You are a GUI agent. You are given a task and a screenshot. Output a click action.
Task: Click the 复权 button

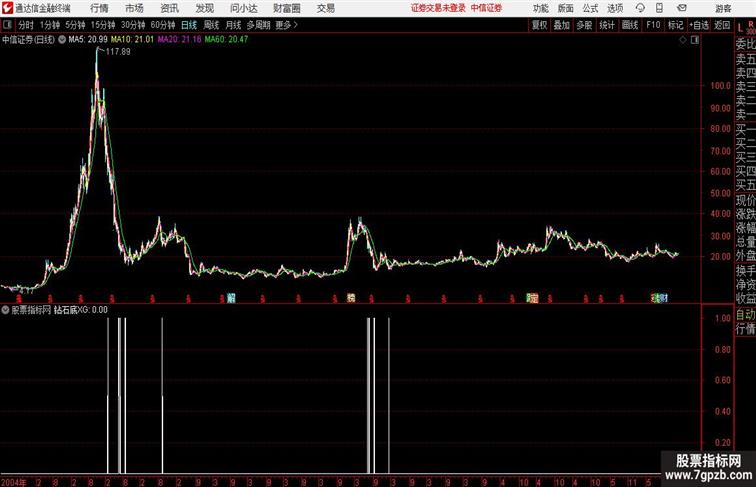tap(539, 25)
